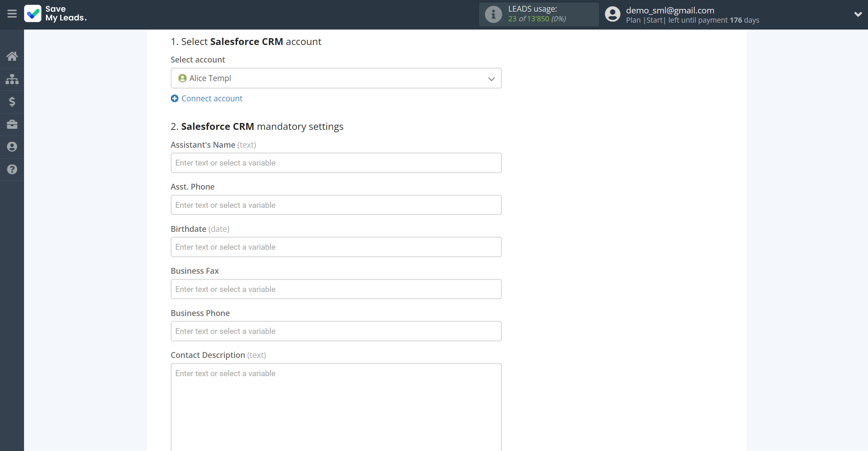Click demo_sml@gmail.com account email
868x451 pixels.
pos(670,10)
